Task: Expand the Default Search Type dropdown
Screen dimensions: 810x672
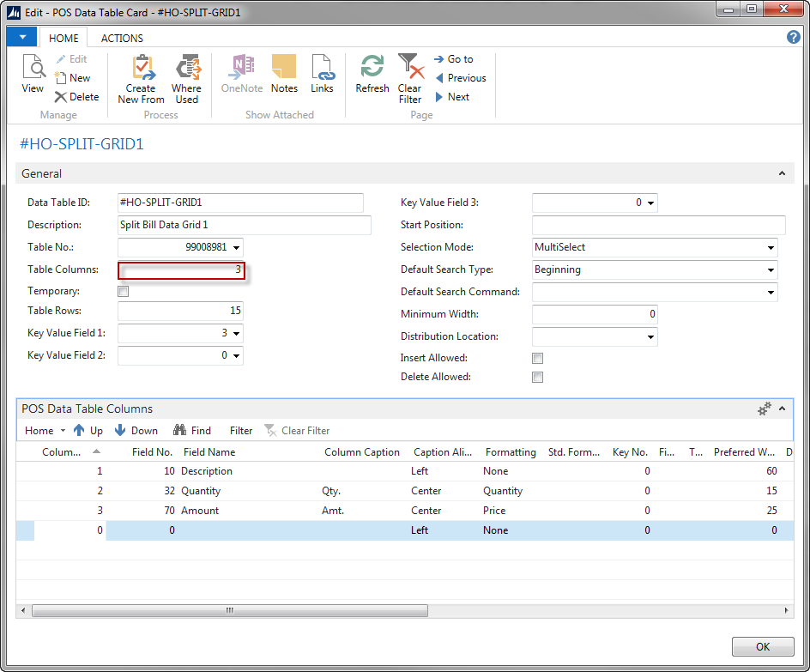Action: (x=771, y=270)
